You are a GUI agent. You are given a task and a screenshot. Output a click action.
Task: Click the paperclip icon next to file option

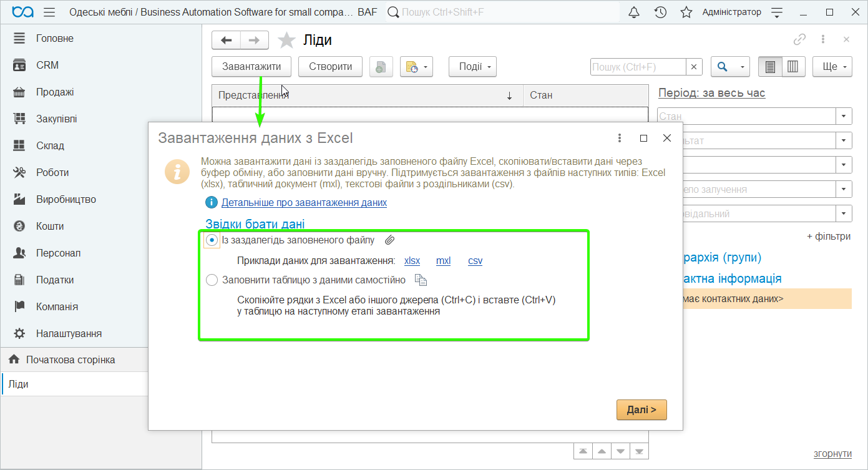(389, 240)
